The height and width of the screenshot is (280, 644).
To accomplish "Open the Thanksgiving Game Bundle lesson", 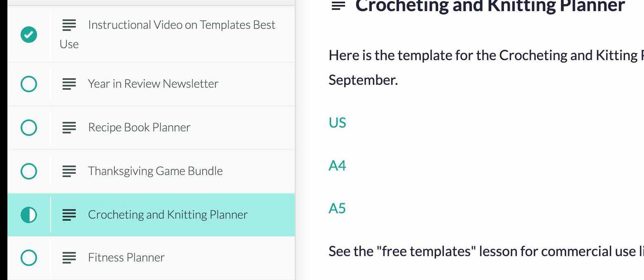I will 155,171.
